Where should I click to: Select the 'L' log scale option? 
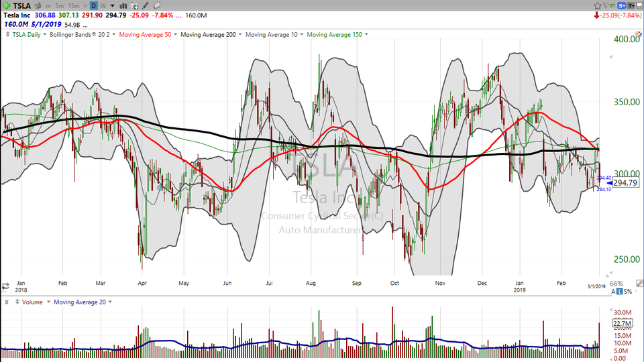click(619, 292)
